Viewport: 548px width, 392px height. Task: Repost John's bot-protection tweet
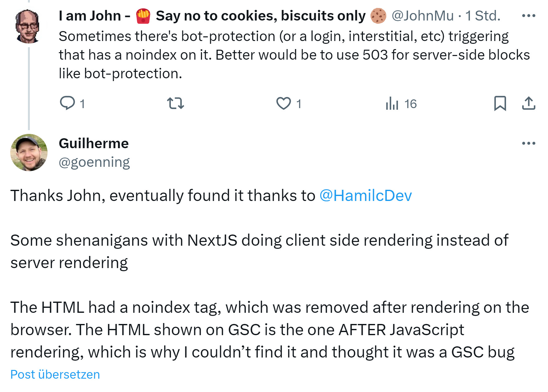176,103
